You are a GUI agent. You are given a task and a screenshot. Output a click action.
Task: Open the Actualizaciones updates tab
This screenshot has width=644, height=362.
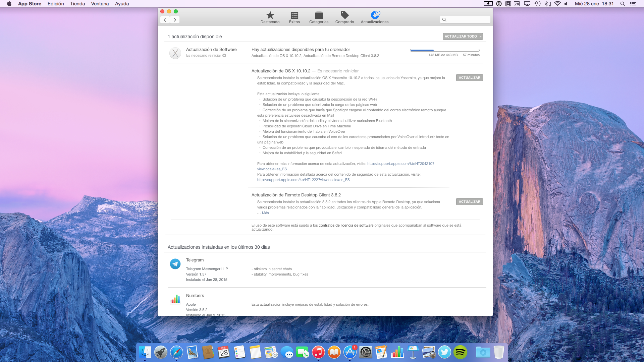coord(375,17)
